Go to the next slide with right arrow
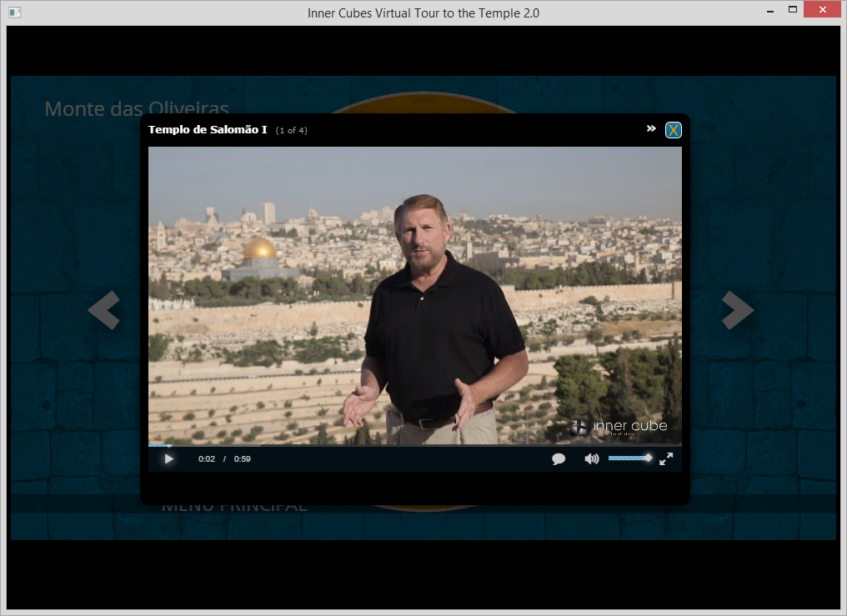 [x=738, y=310]
